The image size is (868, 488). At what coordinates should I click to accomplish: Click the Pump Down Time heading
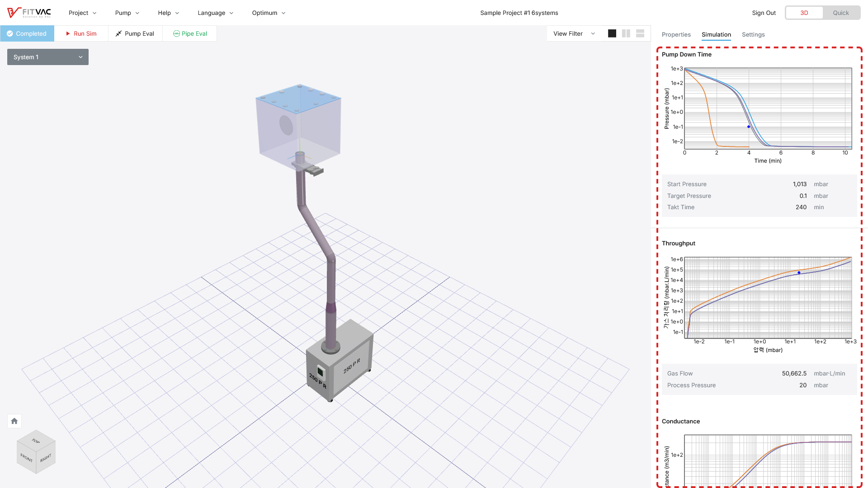[x=686, y=54]
